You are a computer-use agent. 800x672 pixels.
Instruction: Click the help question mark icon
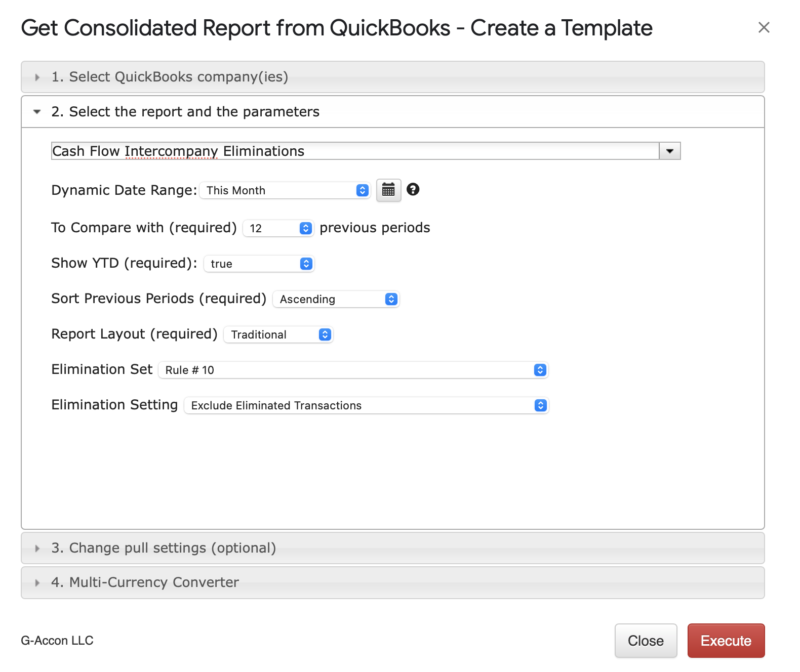point(413,189)
